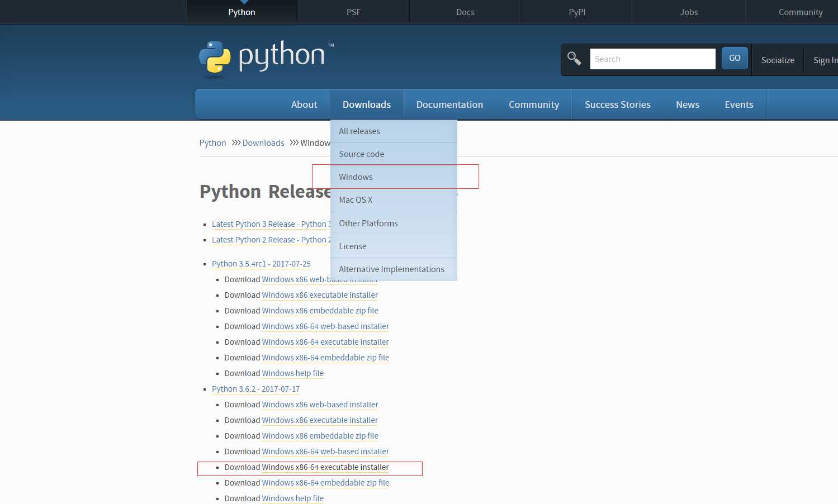Click the Python breadcrumb link
838x504 pixels.
pos(212,143)
